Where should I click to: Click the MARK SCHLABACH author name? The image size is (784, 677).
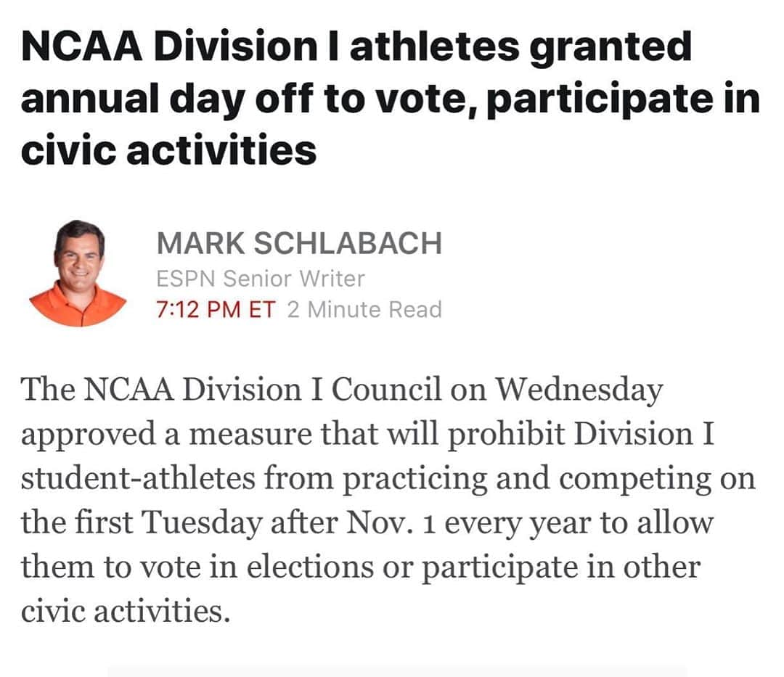tap(299, 243)
